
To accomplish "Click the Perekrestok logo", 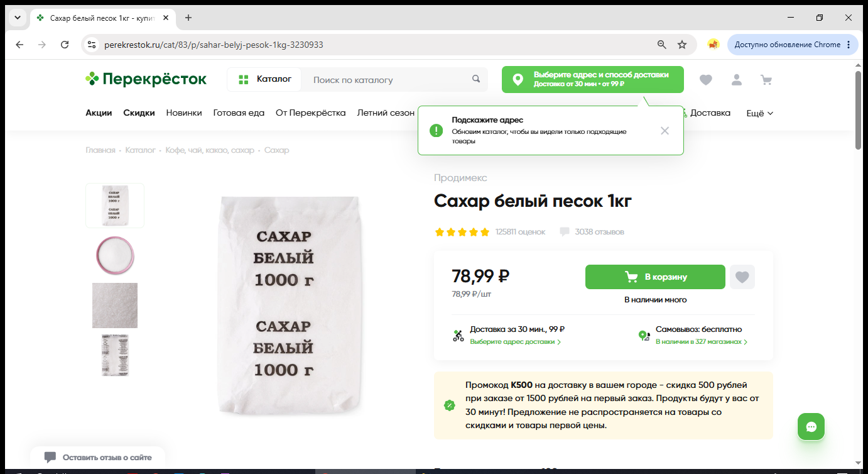I will (146, 79).
